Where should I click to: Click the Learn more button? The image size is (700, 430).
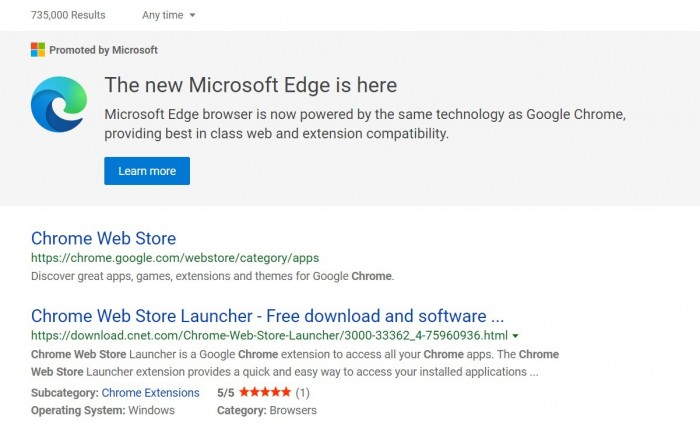147,171
